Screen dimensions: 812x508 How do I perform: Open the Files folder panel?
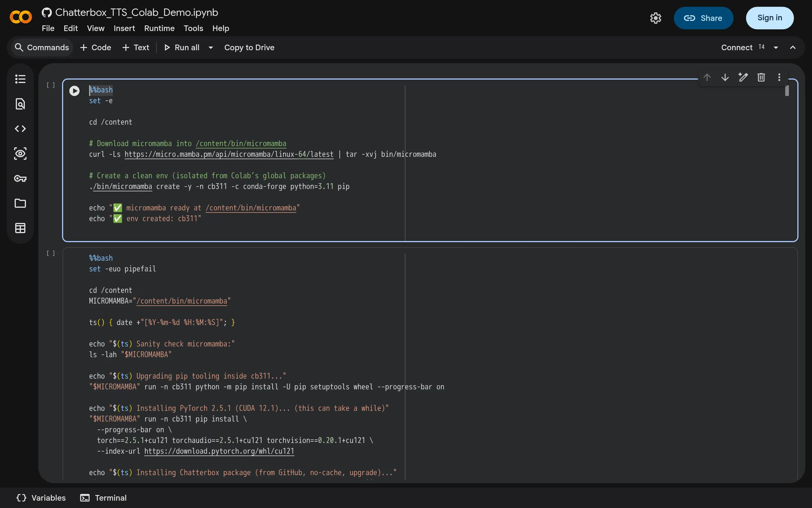pos(20,203)
